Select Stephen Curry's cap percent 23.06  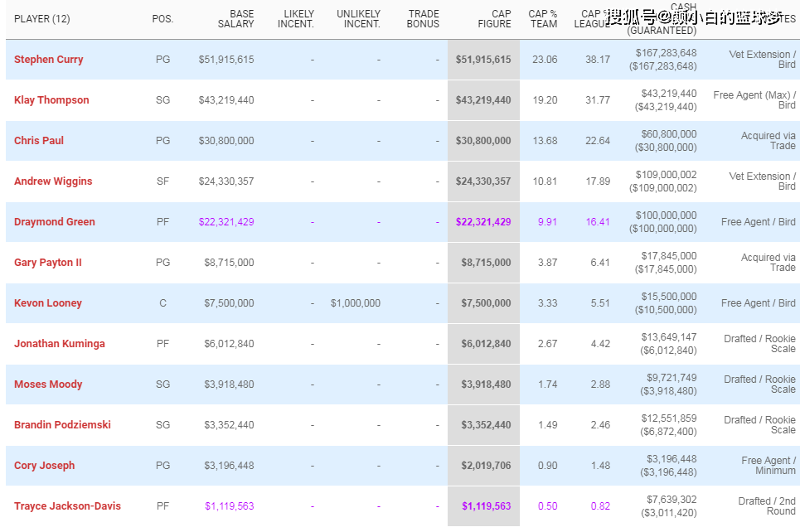tap(545, 60)
